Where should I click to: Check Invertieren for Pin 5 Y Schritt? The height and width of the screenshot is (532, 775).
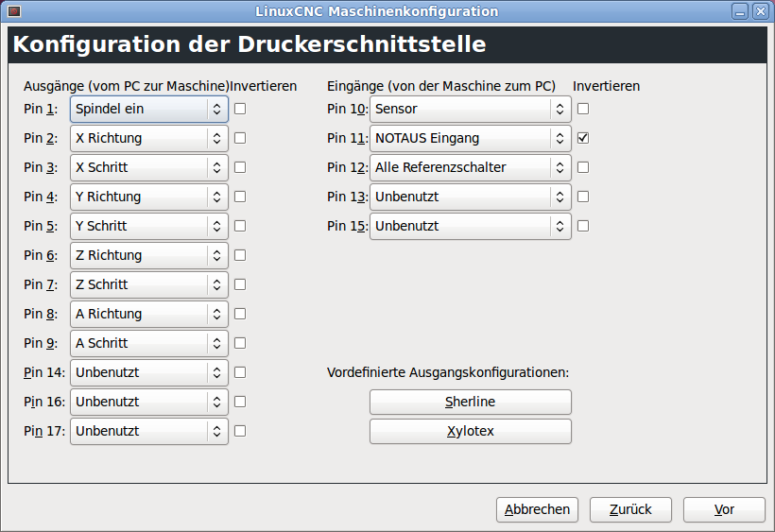[240, 226]
